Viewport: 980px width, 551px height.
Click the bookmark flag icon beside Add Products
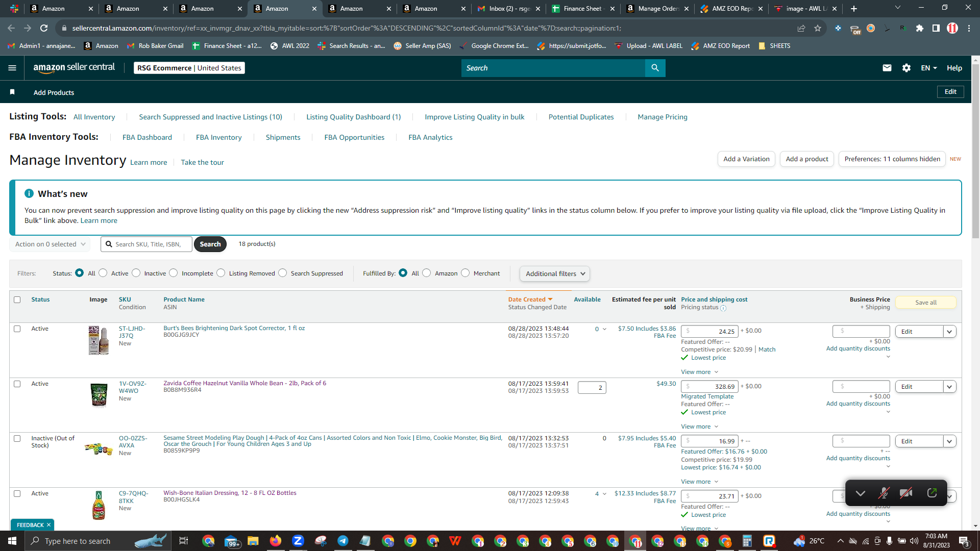[12, 92]
